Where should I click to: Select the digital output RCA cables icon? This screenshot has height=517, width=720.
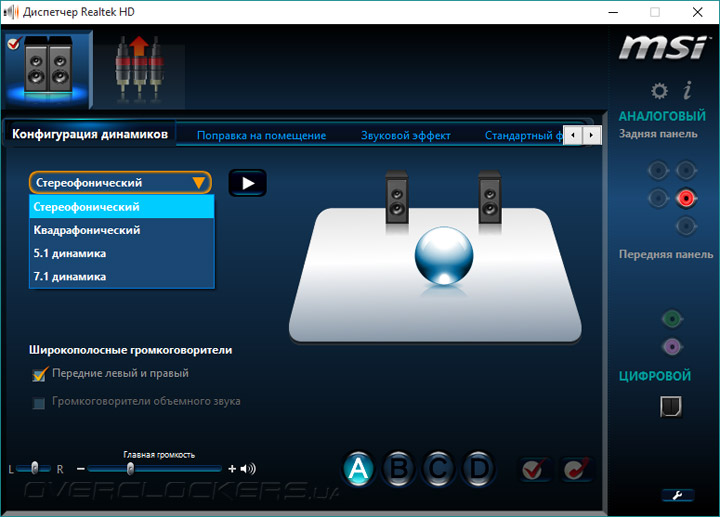[x=139, y=69]
